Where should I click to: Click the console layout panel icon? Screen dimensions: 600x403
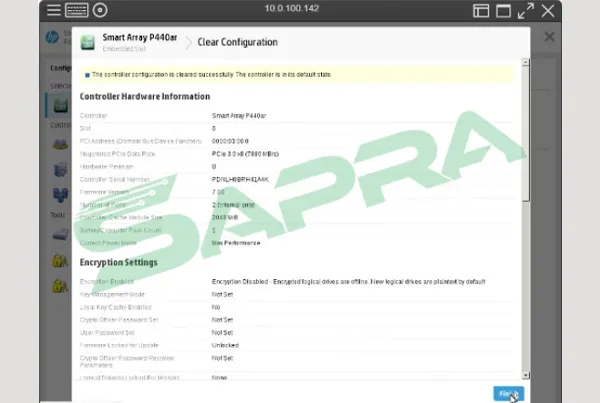coord(481,11)
